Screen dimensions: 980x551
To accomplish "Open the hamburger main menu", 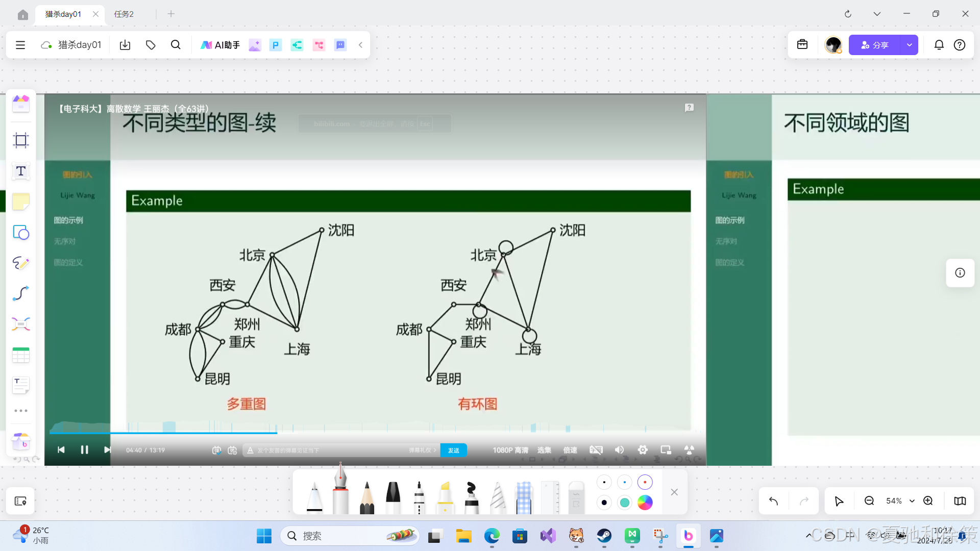I will pos(20,45).
